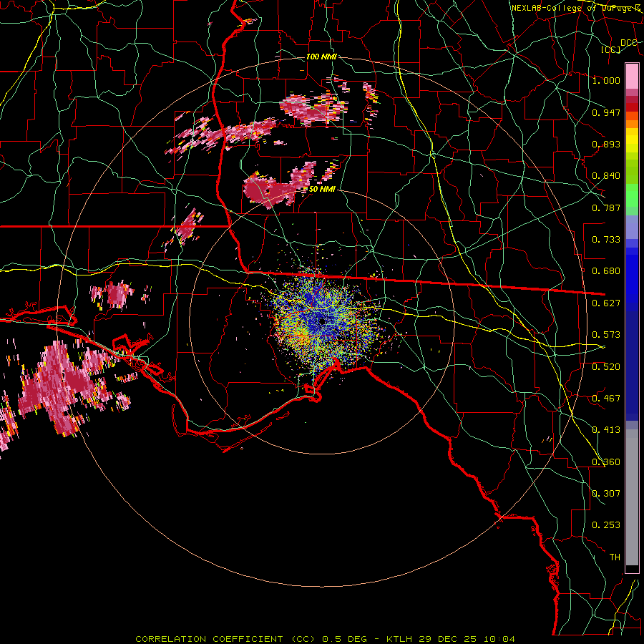This screenshot has height=644, width=644.
Task: Click the 0.467 scale value
Action: point(606,399)
